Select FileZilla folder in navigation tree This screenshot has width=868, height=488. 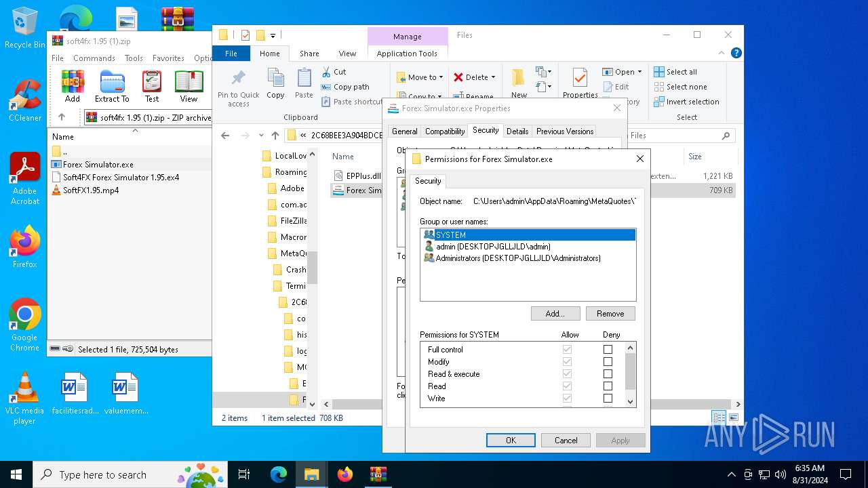(x=288, y=221)
